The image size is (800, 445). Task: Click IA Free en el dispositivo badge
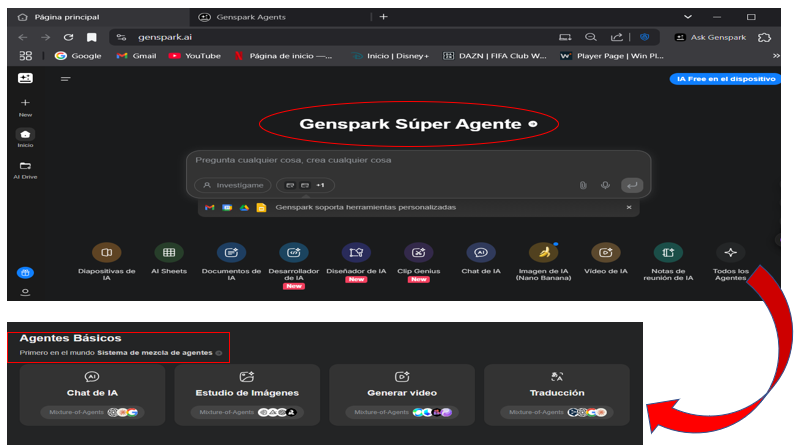pos(725,79)
